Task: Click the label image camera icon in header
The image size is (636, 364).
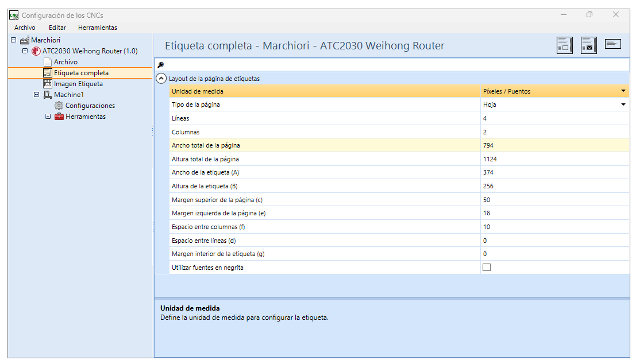Action: coord(588,45)
